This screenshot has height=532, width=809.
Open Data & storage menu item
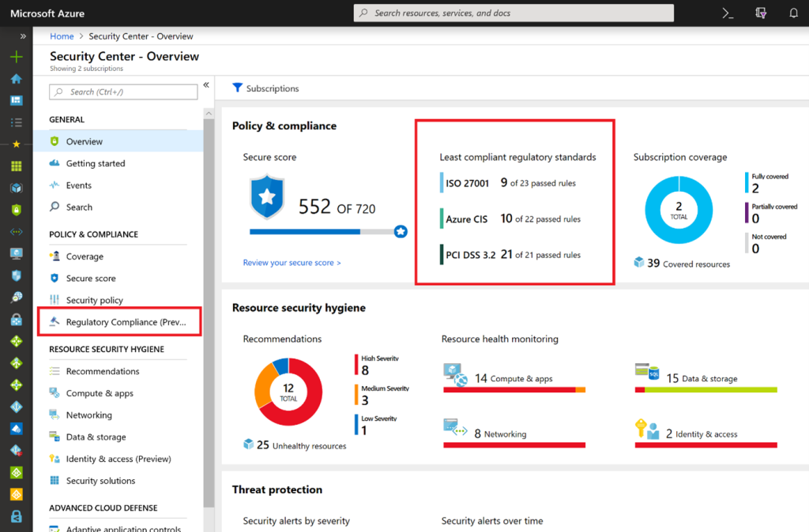(x=119, y=437)
